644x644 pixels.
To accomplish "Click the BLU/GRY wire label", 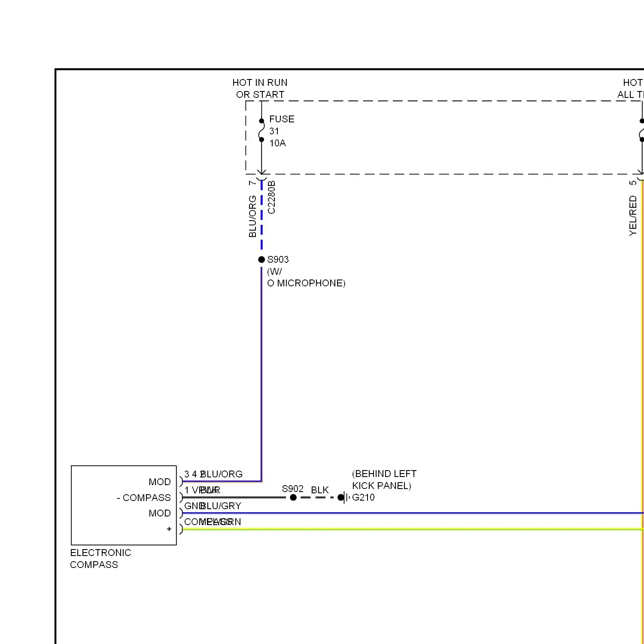I will tap(221, 506).
